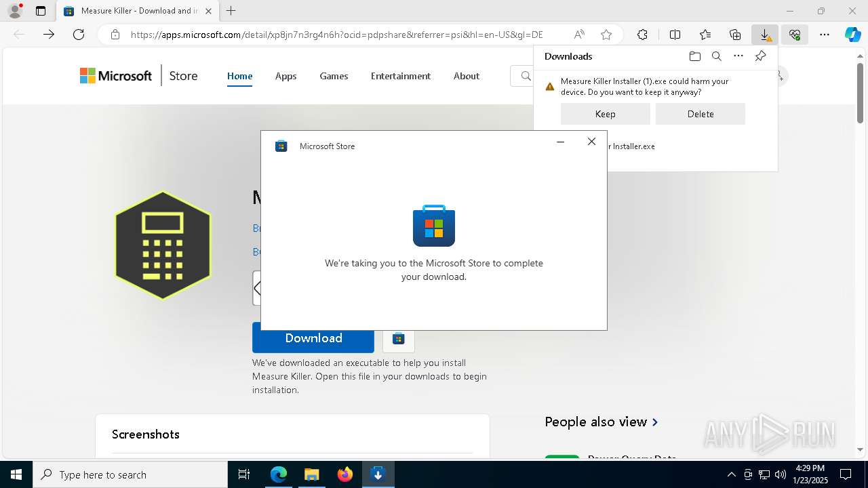Screen dimensions: 868x488
Task: Open the tab actions menu icon
Action: click(x=41, y=11)
